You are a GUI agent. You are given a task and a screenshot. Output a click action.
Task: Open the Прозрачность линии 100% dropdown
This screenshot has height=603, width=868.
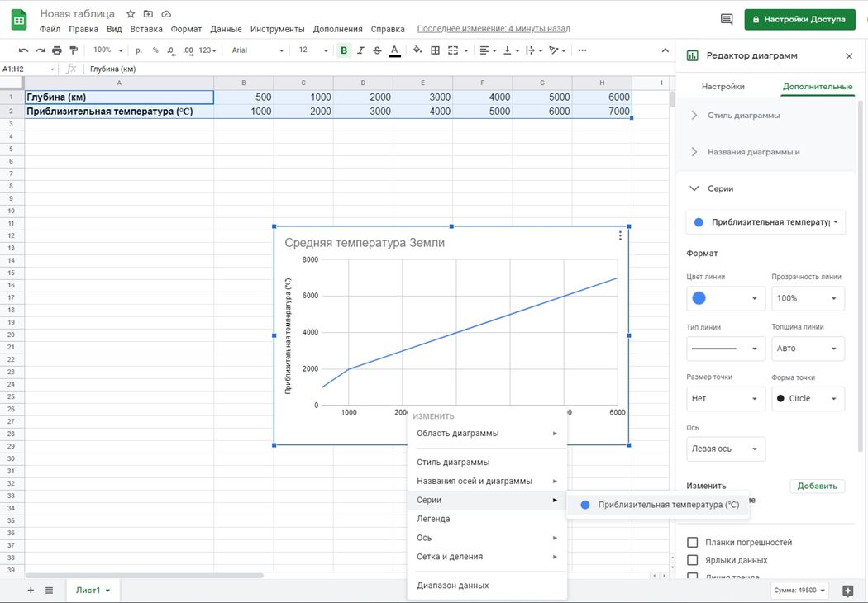[x=808, y=299]
